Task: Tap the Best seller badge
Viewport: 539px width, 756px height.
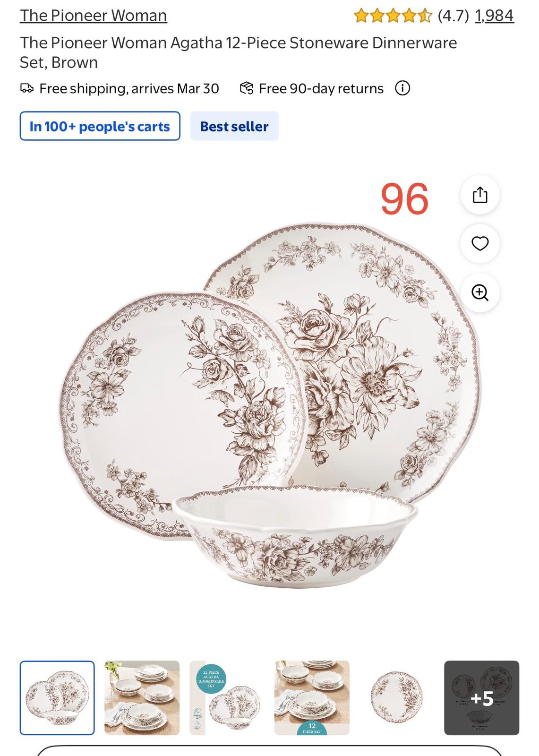Action: point(234,126)
